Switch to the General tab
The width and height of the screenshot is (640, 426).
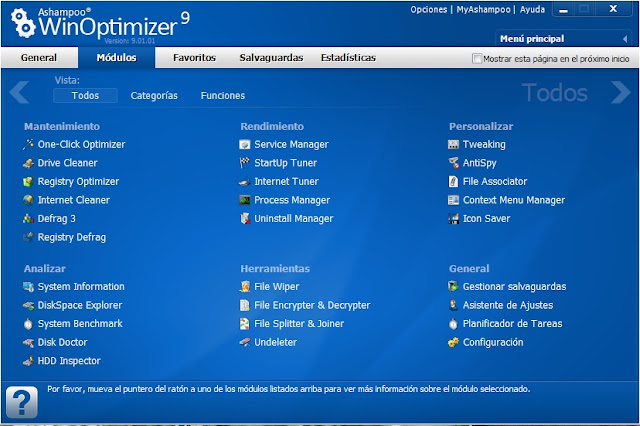pos(39,58)
